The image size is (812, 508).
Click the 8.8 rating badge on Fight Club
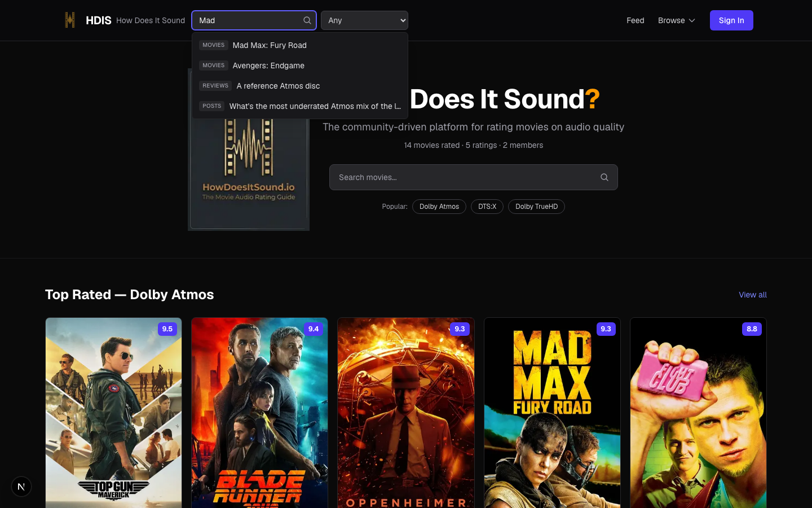pos(752,329)
